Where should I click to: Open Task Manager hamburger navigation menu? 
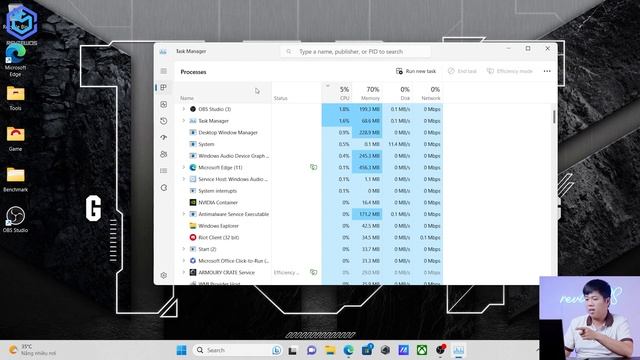(164, 71)
